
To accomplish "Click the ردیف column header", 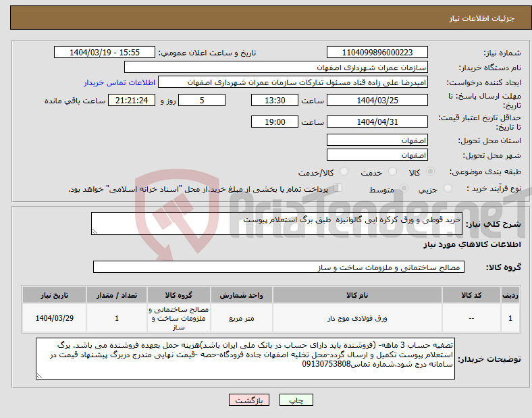I will (510, 295).
